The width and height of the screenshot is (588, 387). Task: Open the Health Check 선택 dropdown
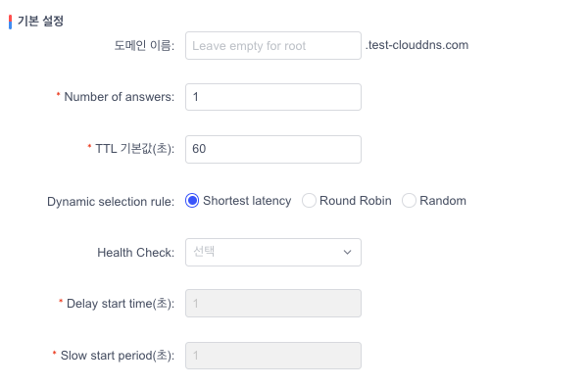tap(273, 253)
